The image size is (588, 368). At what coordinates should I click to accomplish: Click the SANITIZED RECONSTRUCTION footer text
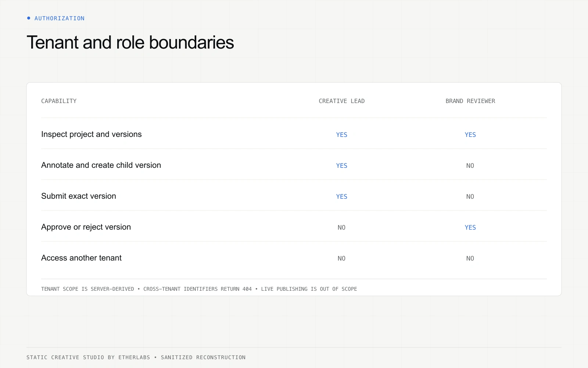203,357
